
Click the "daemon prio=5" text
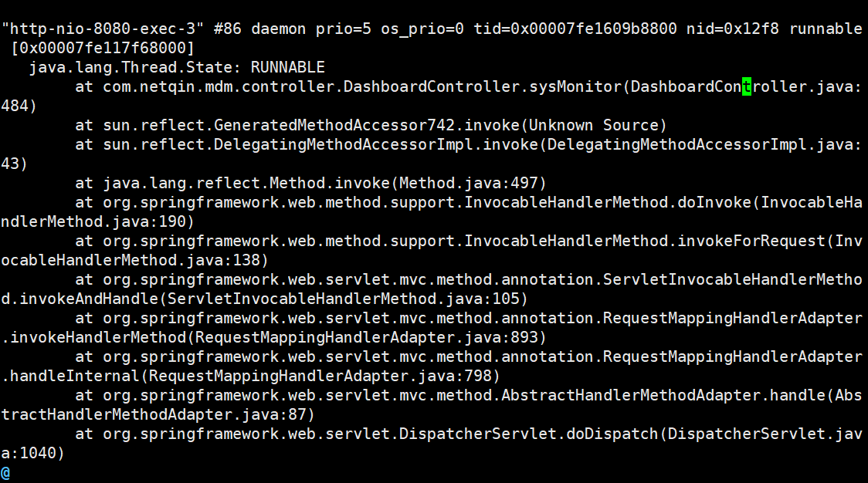[x=311, y=29]
